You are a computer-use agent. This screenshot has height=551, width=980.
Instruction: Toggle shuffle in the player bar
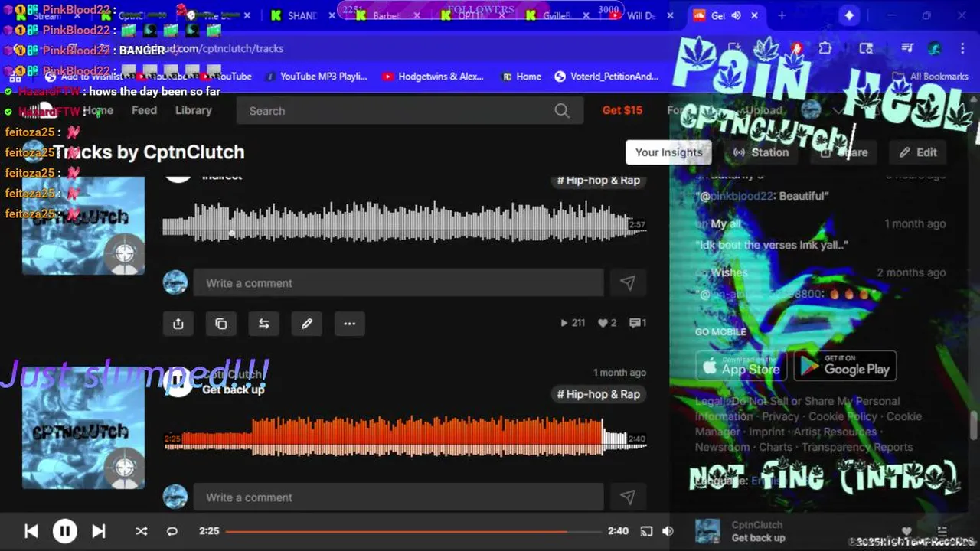tap(141, 531)
